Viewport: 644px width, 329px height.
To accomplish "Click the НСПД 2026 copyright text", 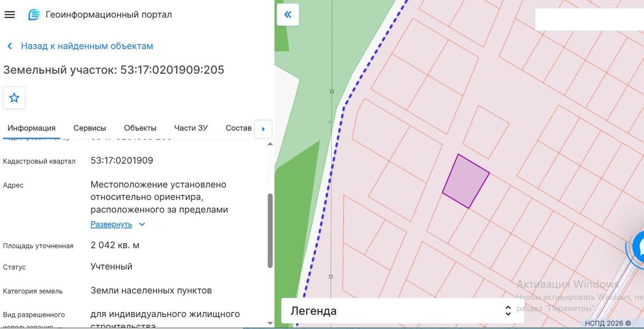I will point(608,324).
